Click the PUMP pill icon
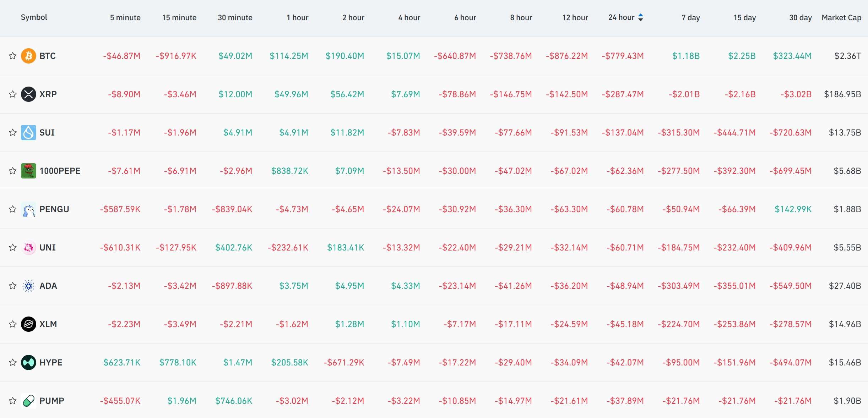Screen dimensions: 868x418 (x=28, y=401)
